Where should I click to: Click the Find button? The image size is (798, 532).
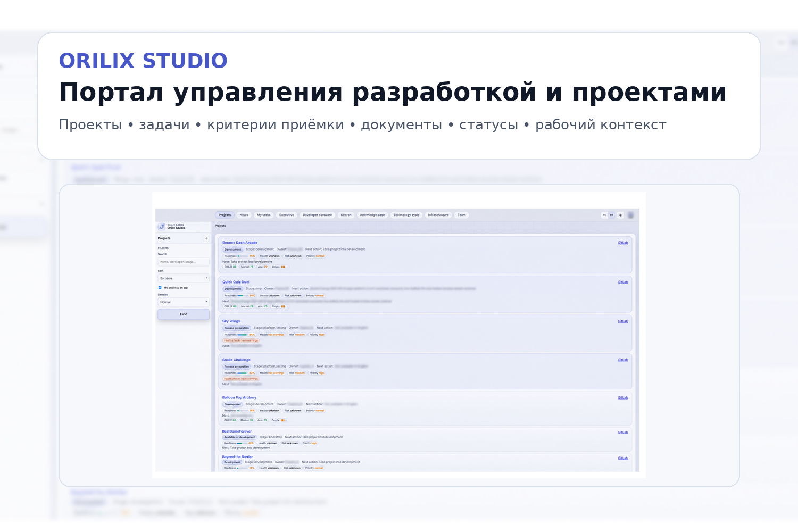[184, 314]
